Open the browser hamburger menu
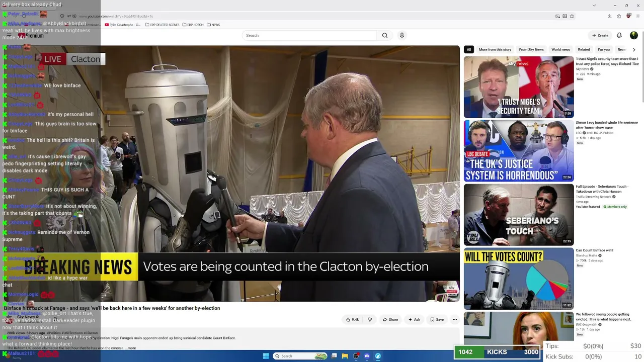This screenshot has width=644, height=362. pyautogui.click(x=638, y=16)
